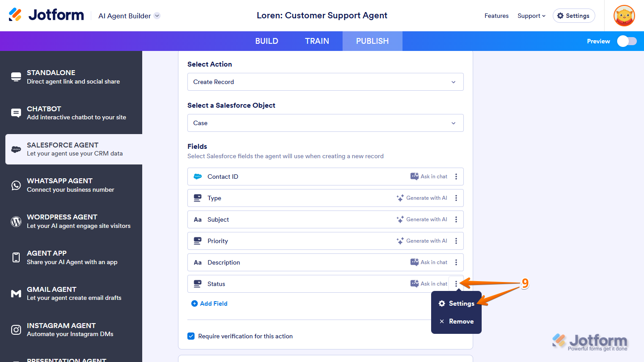644x362 pixels.
Task: Click the Salesforce cloud icon on Contact ID
Action: [x=197, y=176]
